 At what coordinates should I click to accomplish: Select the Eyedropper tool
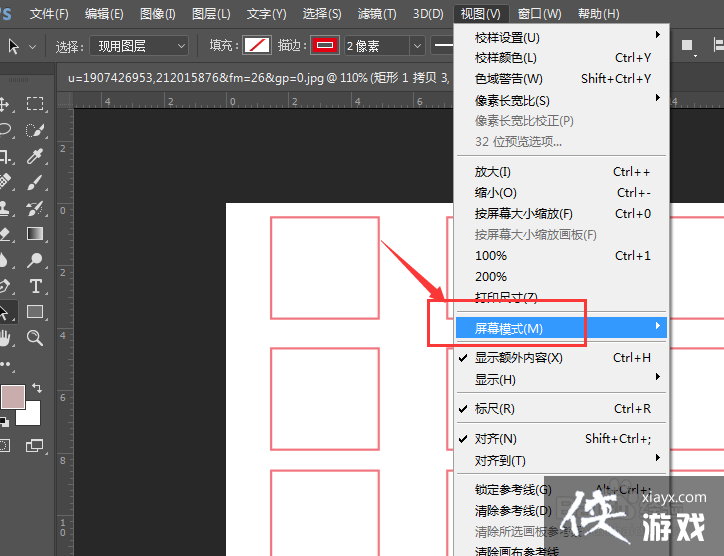pos(35,156)
